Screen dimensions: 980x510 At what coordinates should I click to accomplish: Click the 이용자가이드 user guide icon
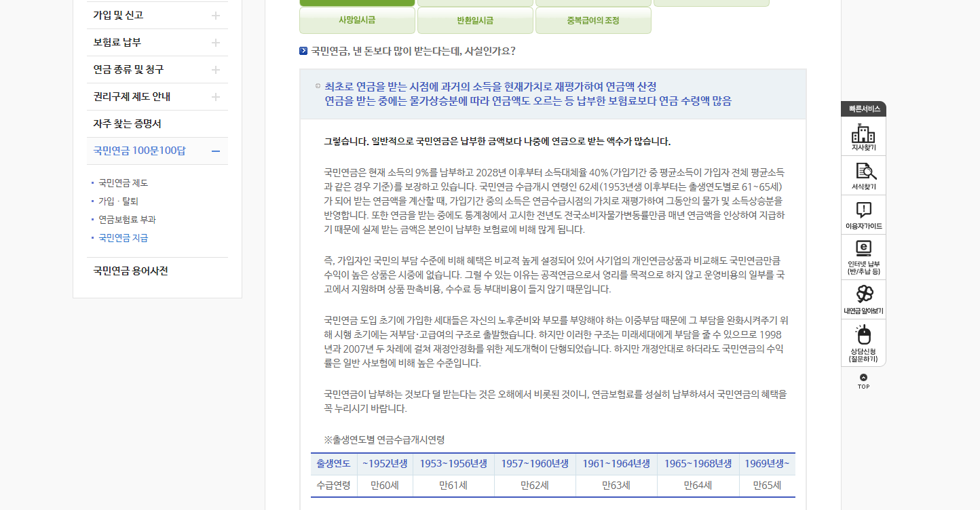coord(863,215)
